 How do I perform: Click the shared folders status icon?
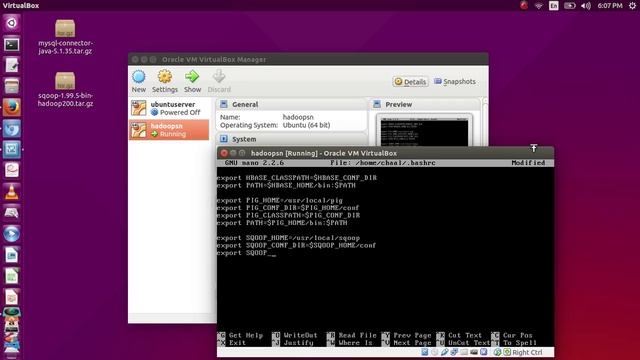coord(464,352)
